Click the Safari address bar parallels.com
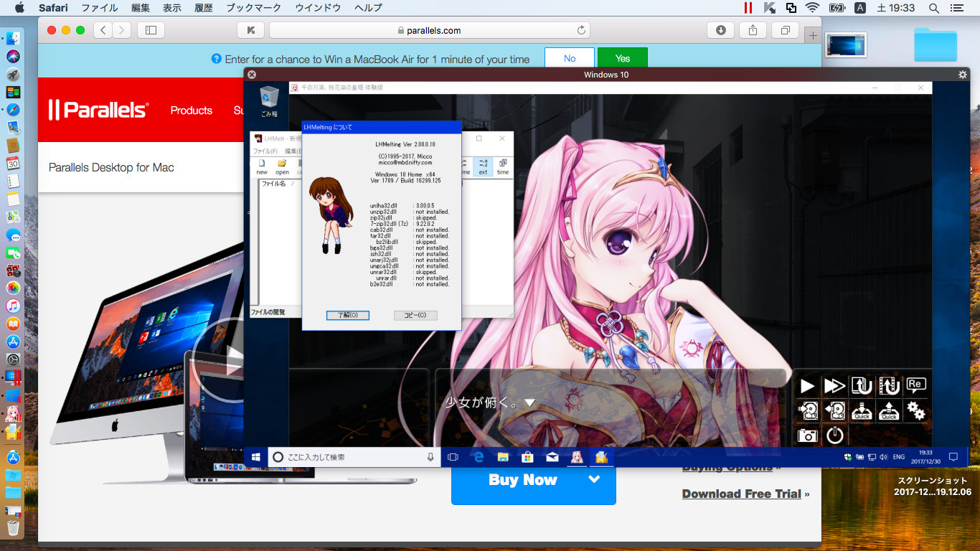The image size is (980, 551). coord(429,30)
